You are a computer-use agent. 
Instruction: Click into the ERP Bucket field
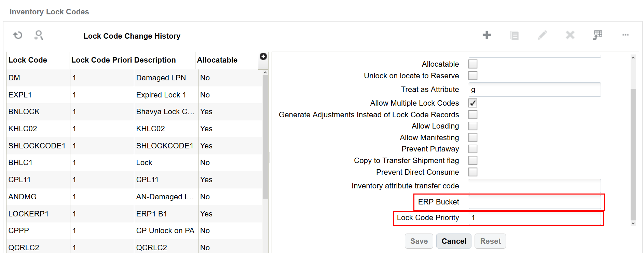(534, 202)
